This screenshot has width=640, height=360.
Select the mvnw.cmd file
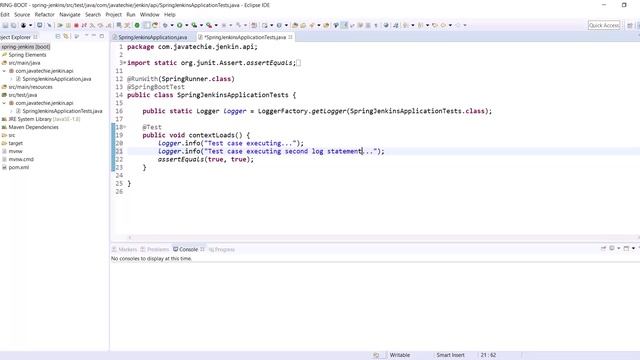coord(21,159)
